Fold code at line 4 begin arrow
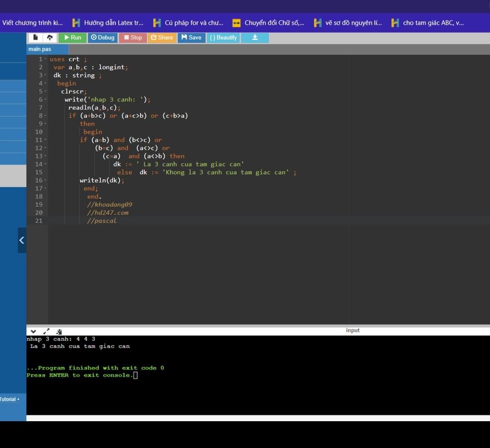The width and height of the screenshot is (490, 448). 45,83
